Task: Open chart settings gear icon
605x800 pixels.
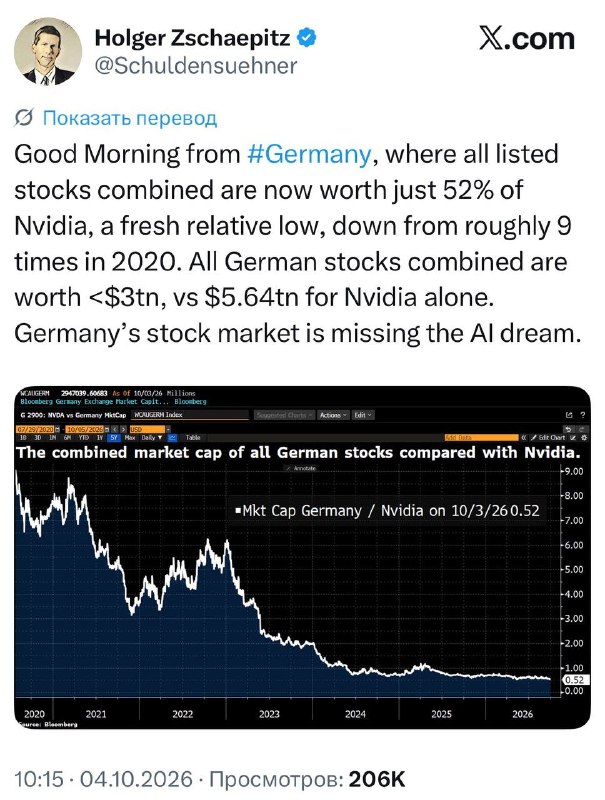Action: point(584,438)
